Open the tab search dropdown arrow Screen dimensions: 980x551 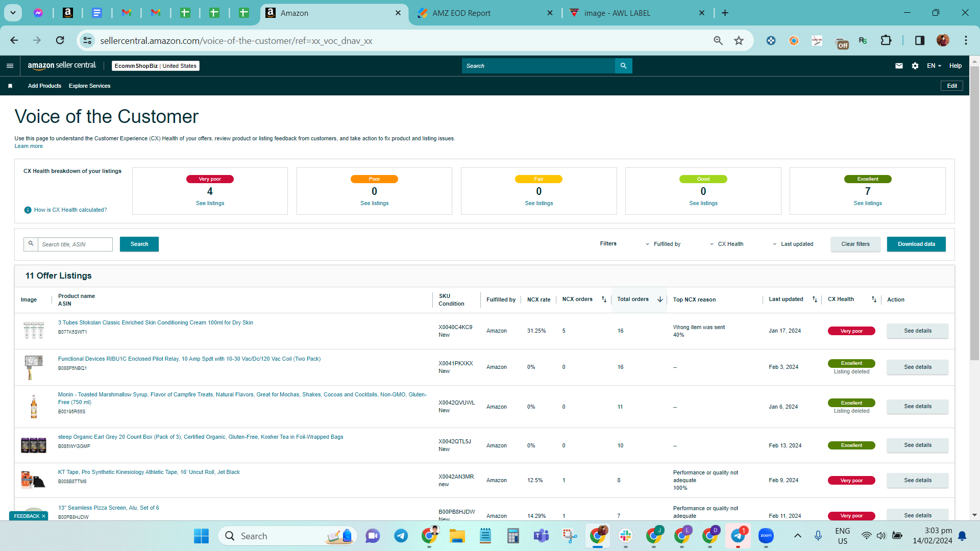[x=13, y=13]
